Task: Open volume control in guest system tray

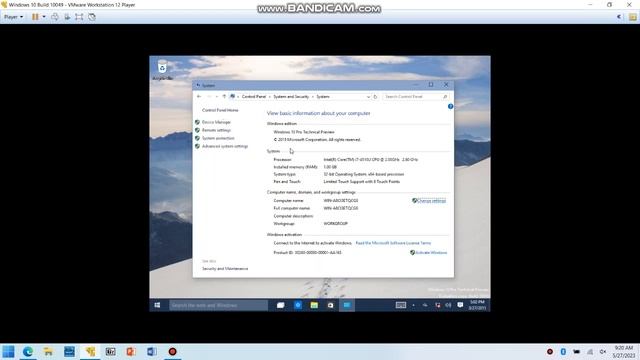Action: pyautogui.click(x=448, y=305)
